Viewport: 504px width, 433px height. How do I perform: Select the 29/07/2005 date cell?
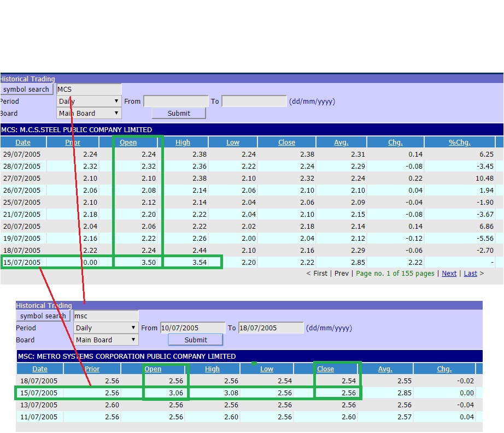pyautogui.click(x=22, y=155)
